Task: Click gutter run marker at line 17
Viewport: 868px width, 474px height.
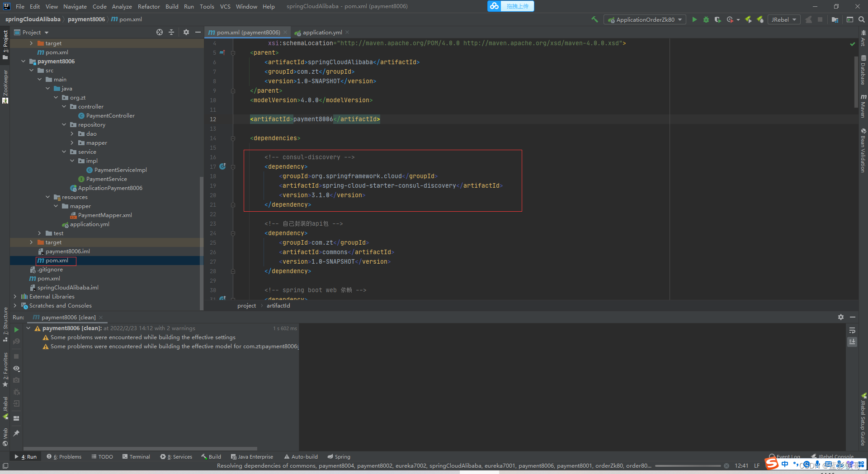Action: (x=222, y=166)
